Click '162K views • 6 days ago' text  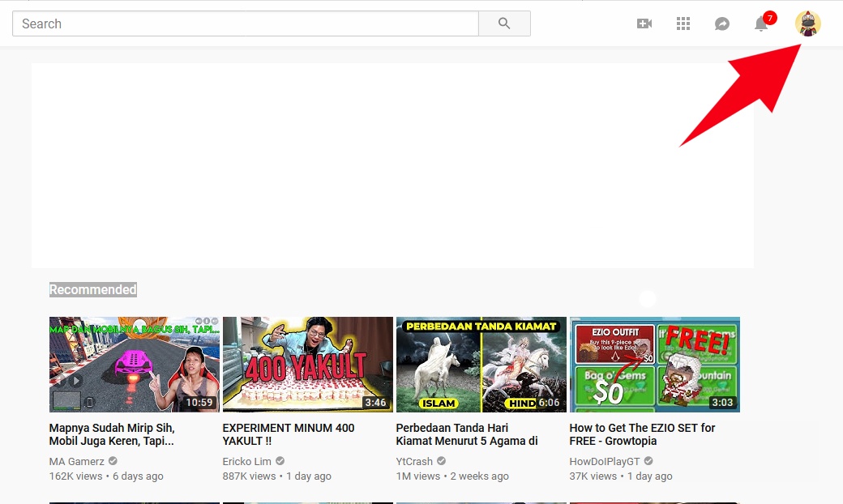tap(106, 476)
